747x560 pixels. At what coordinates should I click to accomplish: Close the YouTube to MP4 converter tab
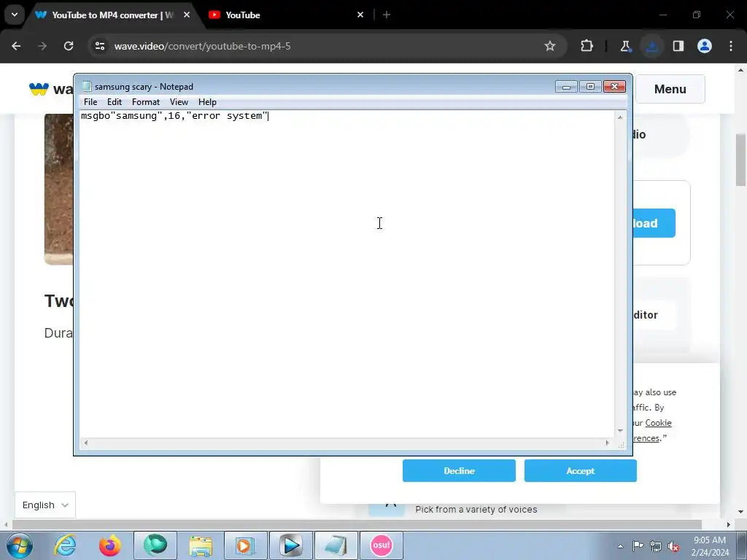tap(187, 15)
